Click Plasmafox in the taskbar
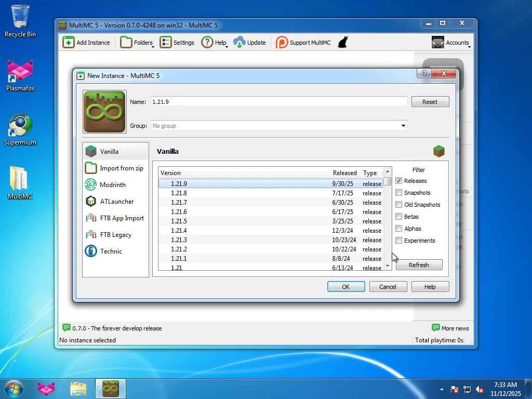 tap(46, 389)
